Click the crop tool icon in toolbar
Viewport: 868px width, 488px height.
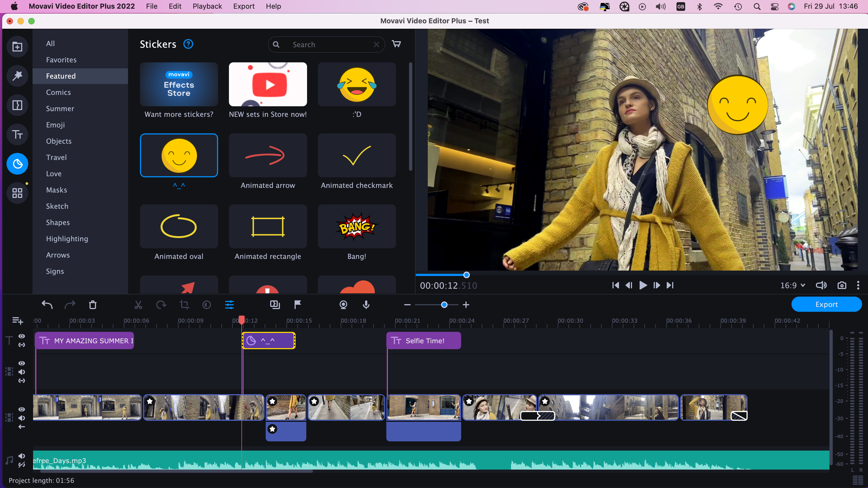tap(184, 304)
